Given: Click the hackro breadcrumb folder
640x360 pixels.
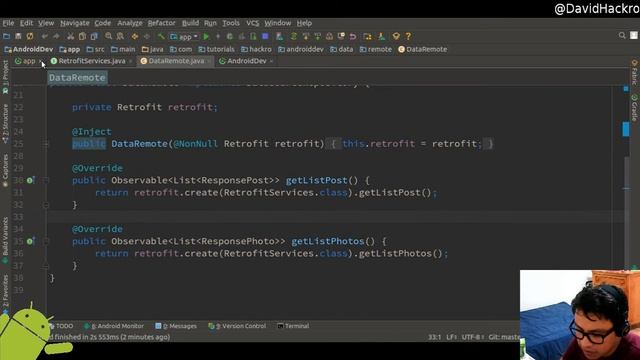Looking at the screenshot, I should pyautogui.click(x=256, y=49).
